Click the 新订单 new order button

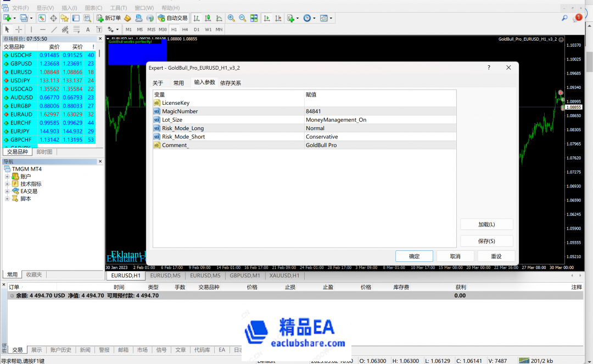(109, 18)
